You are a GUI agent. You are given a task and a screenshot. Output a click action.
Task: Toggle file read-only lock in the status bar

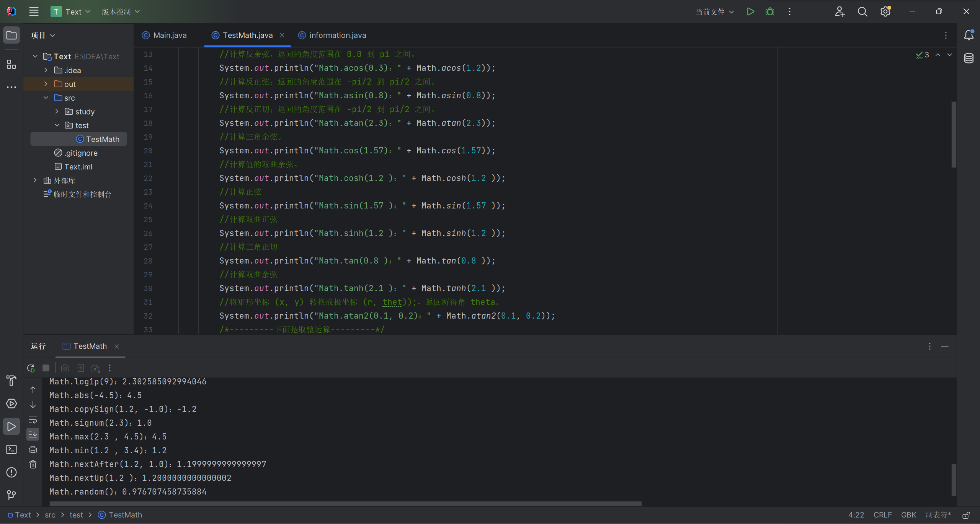(966, 515)
